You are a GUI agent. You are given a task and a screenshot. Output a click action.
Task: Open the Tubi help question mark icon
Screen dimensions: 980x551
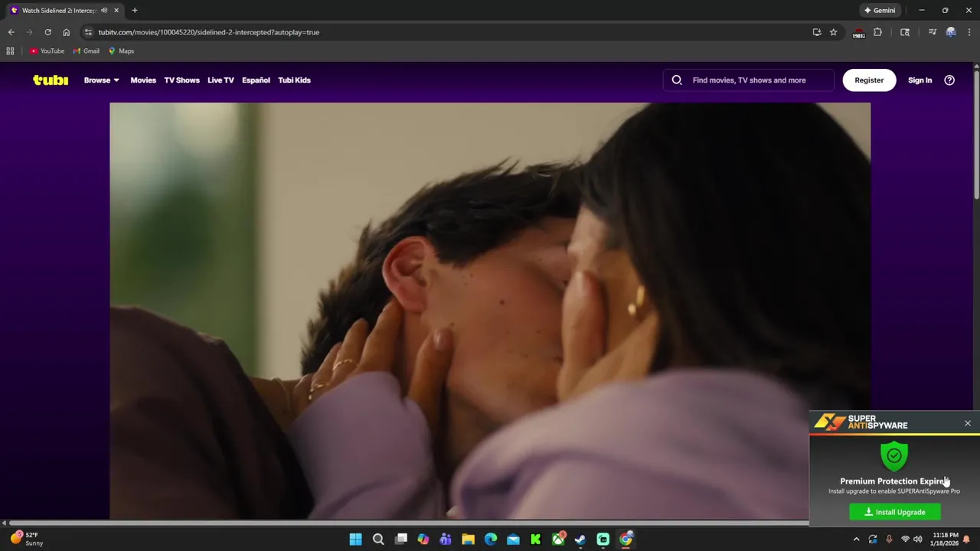(x=949, y=80)
